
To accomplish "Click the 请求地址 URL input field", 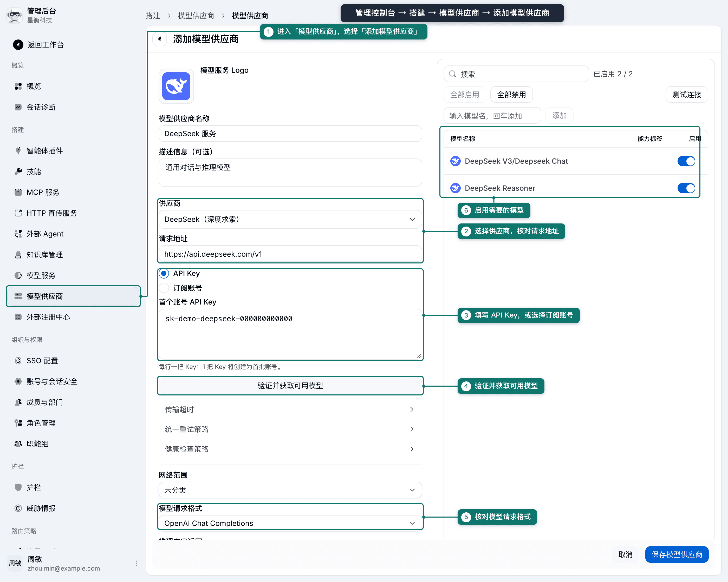I will (290, 254).
